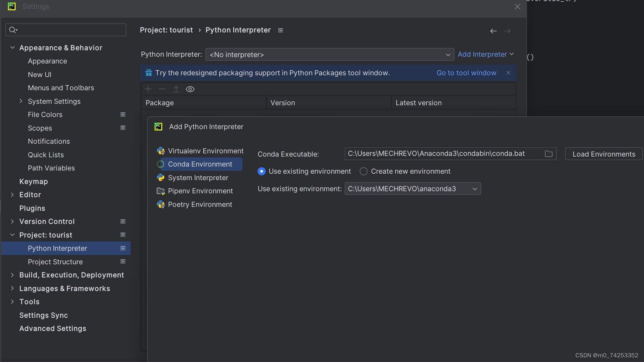Sort by Latest version column header

pos(454,103)
